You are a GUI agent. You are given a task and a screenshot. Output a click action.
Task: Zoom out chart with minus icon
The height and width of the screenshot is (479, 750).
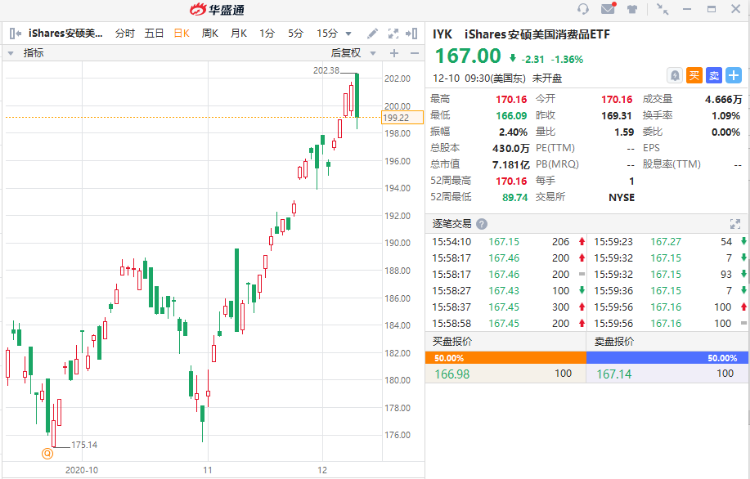[x=415, y=53]
